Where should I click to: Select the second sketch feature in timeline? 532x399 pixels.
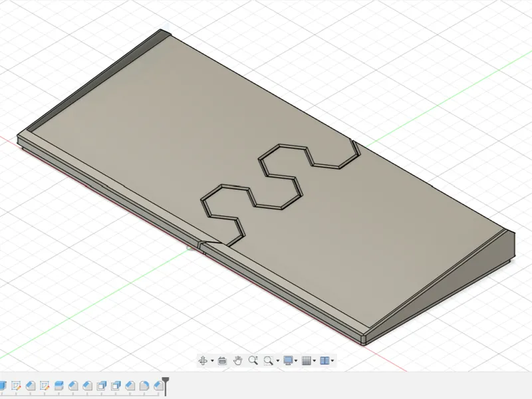point(45,386)
